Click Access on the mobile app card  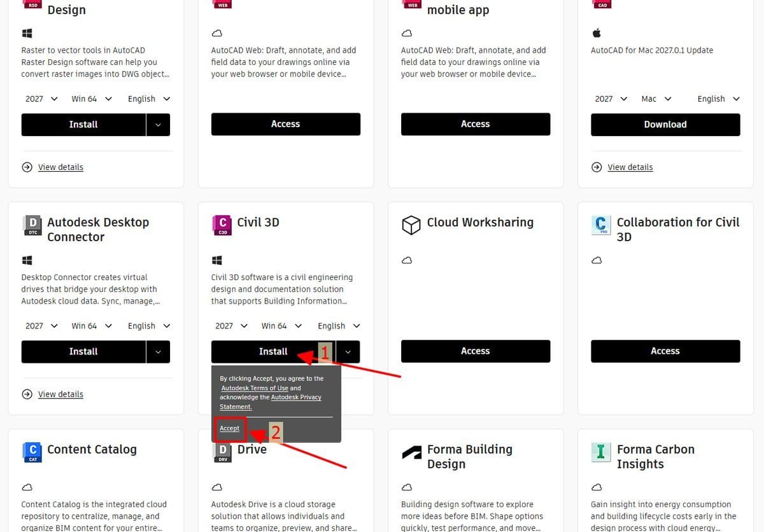(x=476, y=124)
